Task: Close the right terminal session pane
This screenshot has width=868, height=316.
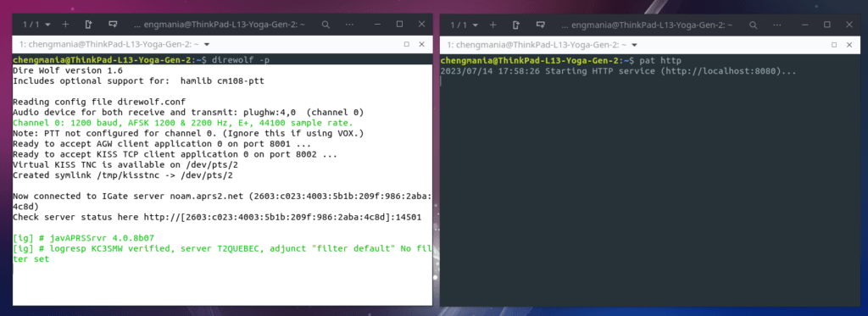Action: point(849,44)
